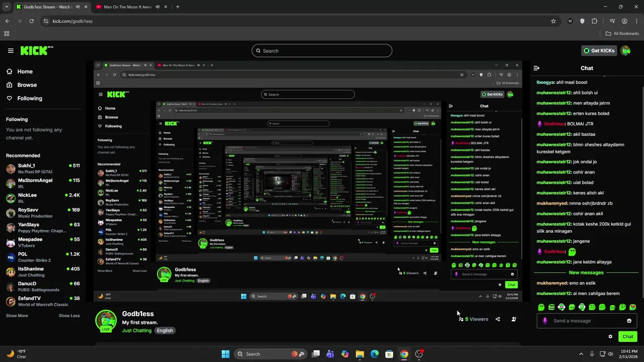Viewport: 644px width, 362px height.
Task: Bookmark this page with the star
Action: coord(553,21)
